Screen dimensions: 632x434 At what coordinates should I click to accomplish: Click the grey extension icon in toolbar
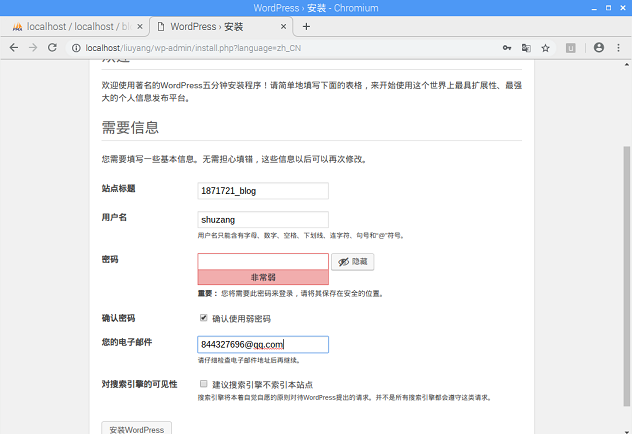click(570, 48)
